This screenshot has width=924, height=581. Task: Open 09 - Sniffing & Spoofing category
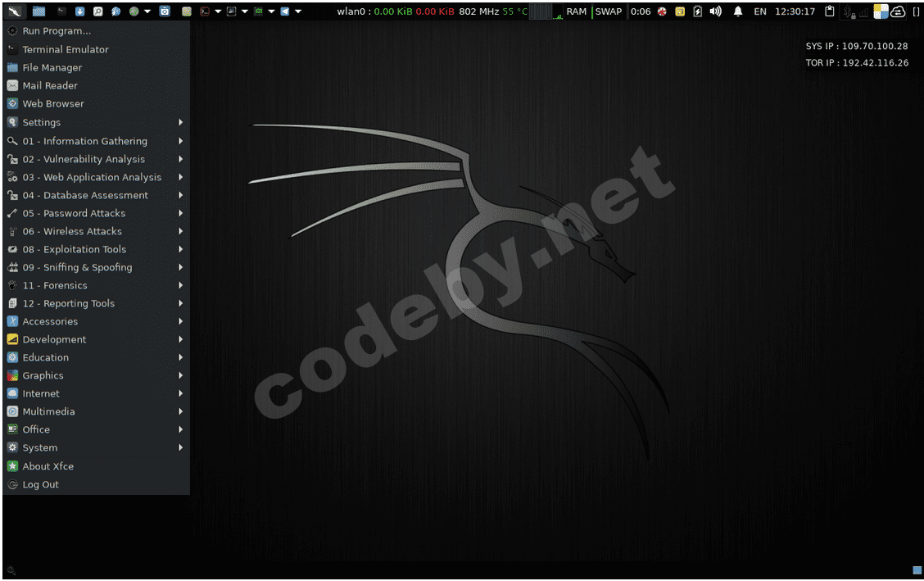point(96,267)
